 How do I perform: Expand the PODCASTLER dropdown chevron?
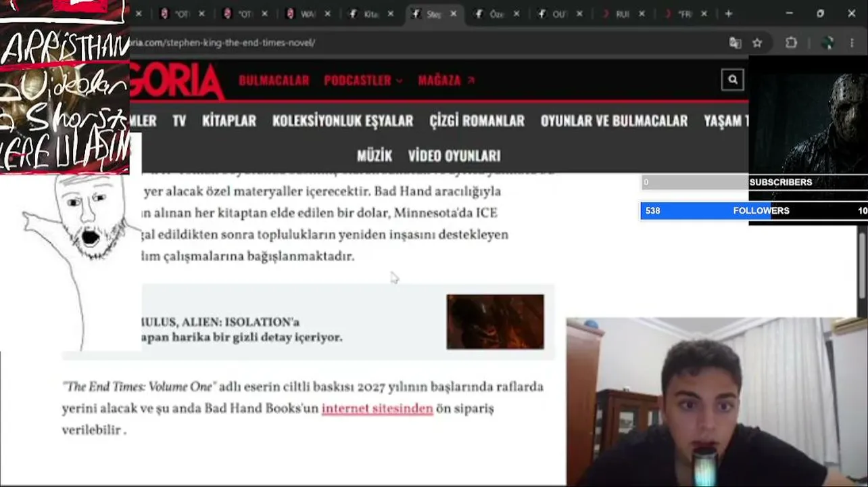[x=400, y=80]
